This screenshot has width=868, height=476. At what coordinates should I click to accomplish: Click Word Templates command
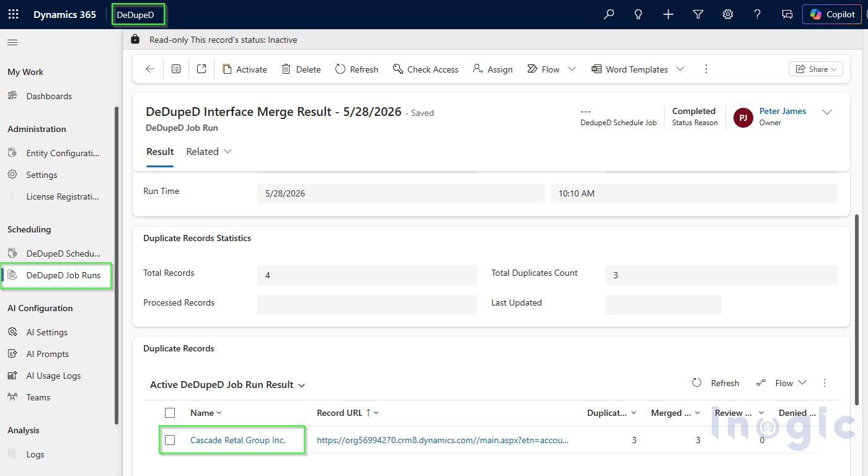click(x=629, y=69)
